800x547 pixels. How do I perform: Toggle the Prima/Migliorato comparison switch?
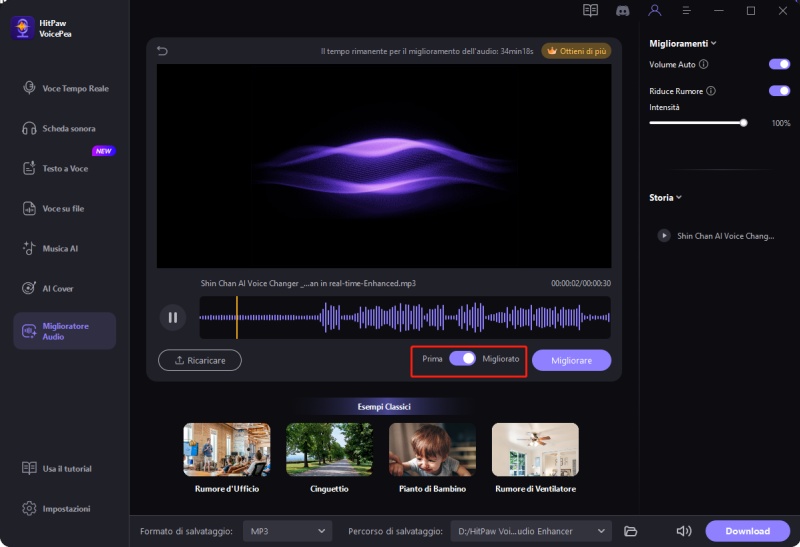[x=462, y=359]
